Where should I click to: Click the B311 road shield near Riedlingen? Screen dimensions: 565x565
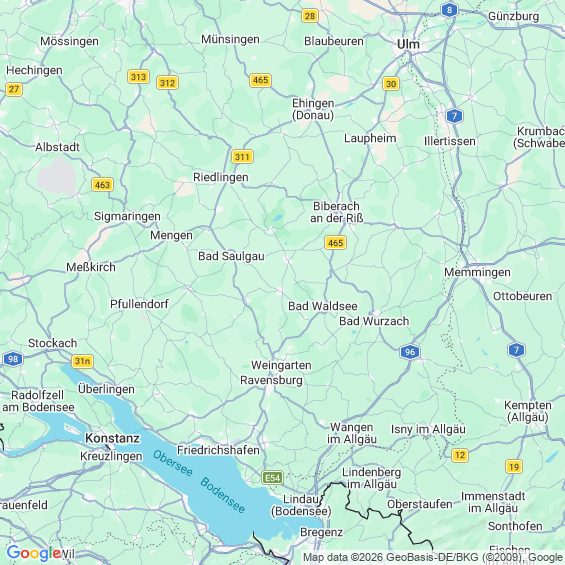tap(242, 157)
